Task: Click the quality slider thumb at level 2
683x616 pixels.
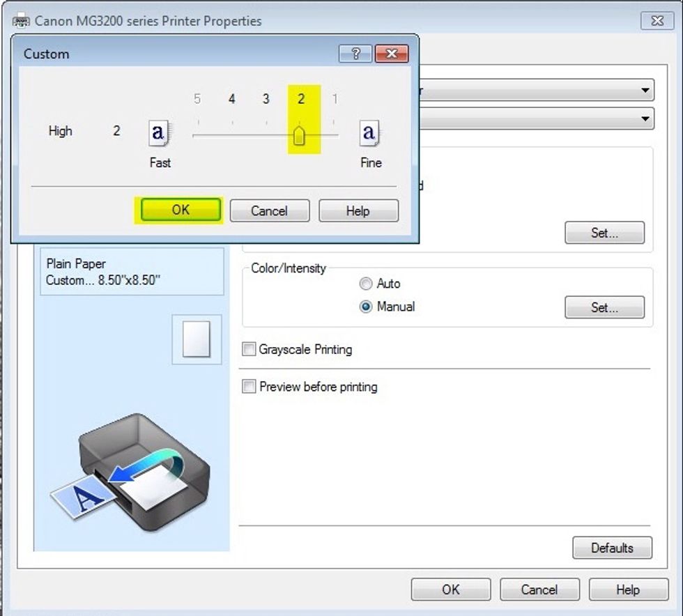Action: (x=300, y=136)
